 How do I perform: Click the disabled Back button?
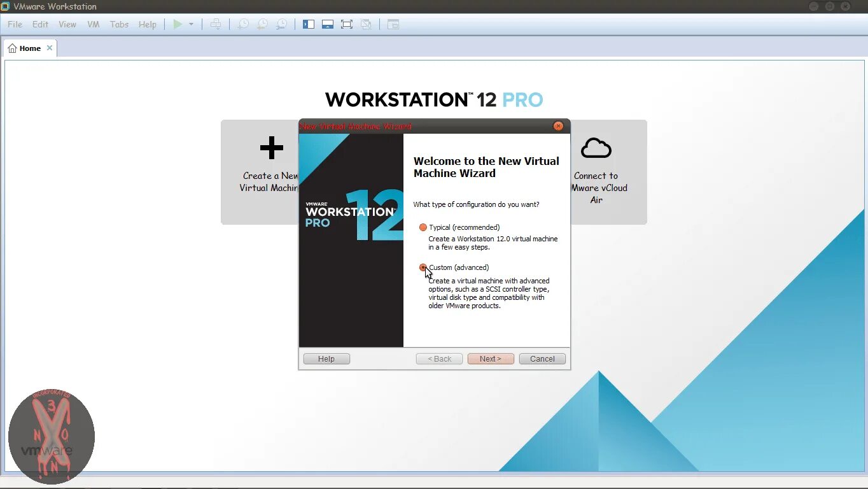point(439,359)
